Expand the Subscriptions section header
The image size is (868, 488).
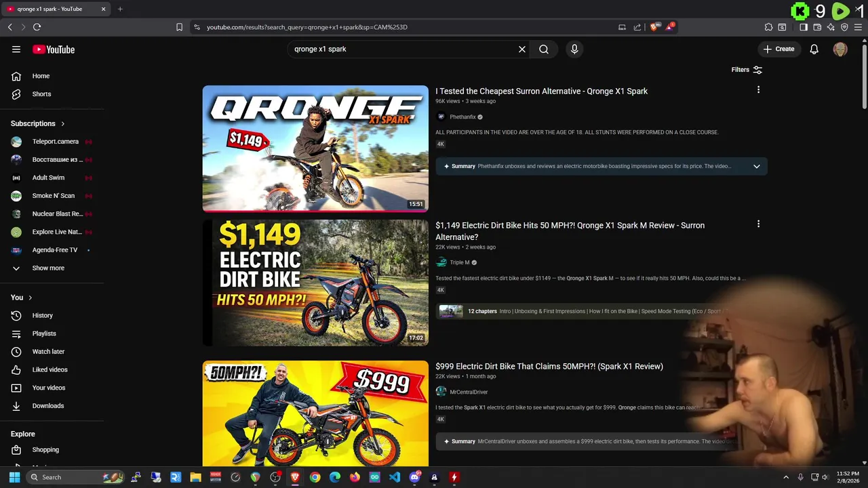point(38,123)
